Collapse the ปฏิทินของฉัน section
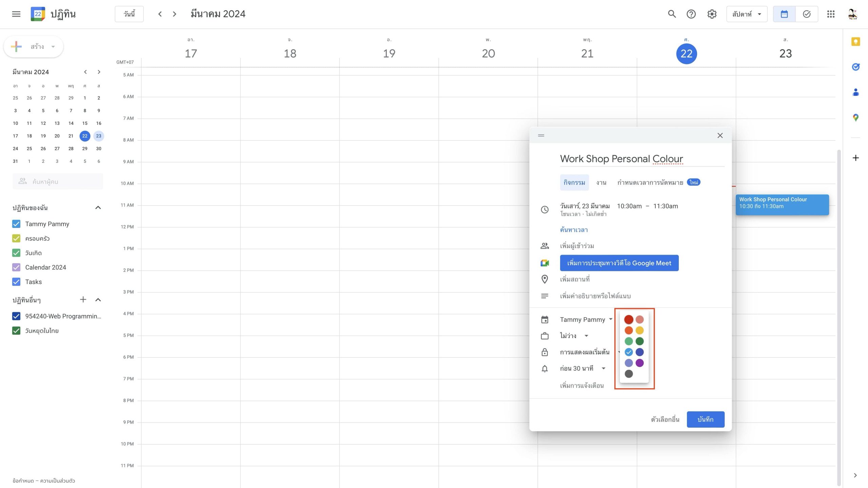 coord(98,208)
